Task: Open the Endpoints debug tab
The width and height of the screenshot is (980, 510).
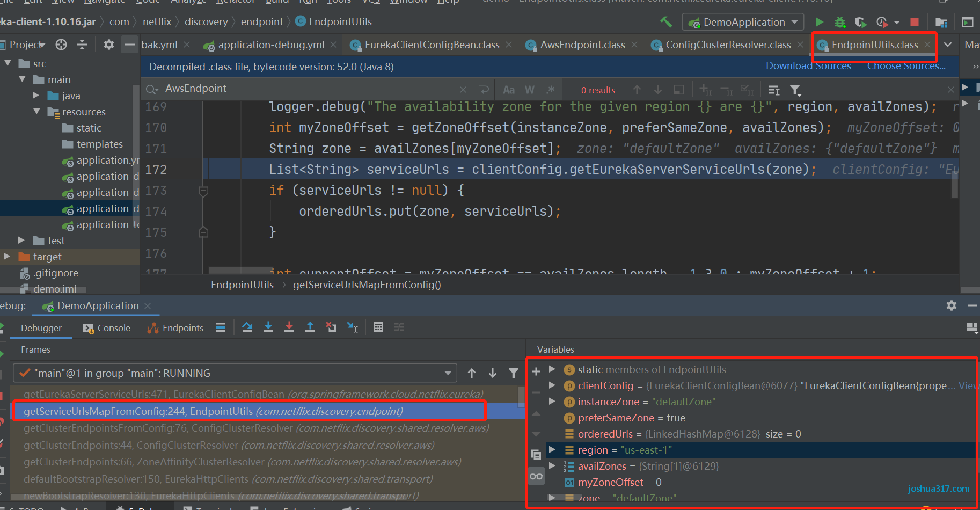Action: click(175, 328)
